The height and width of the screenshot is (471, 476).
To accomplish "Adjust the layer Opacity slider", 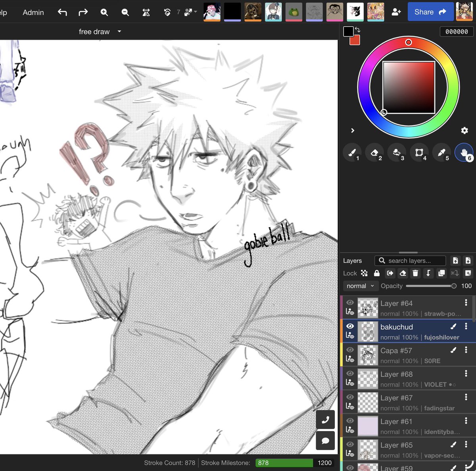I will click(431, 286).
